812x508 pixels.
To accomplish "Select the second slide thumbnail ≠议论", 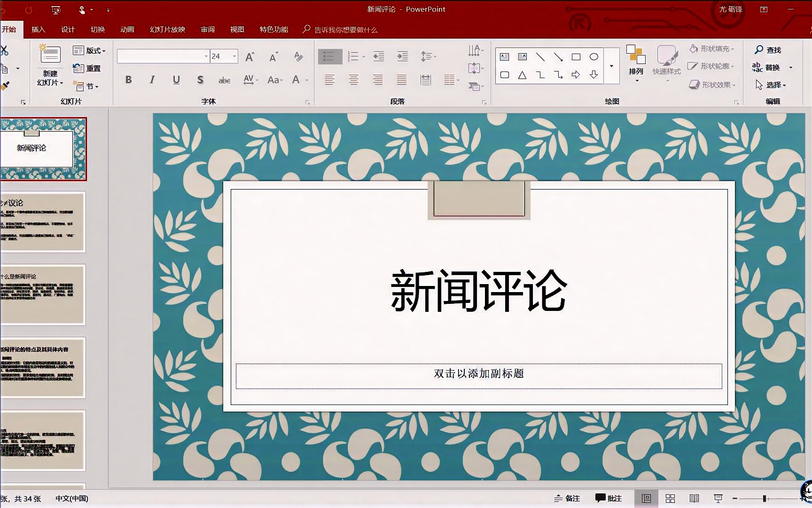I will 42,222.
